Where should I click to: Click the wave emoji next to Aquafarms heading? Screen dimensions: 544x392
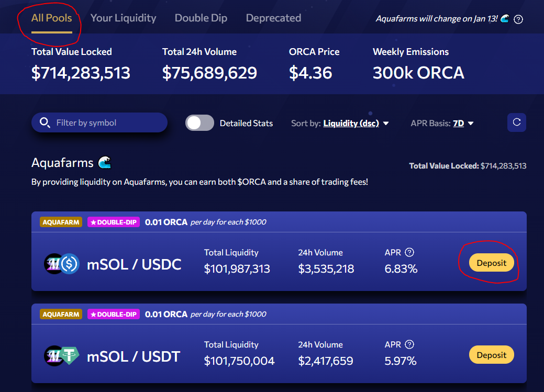tap(104, 162)
